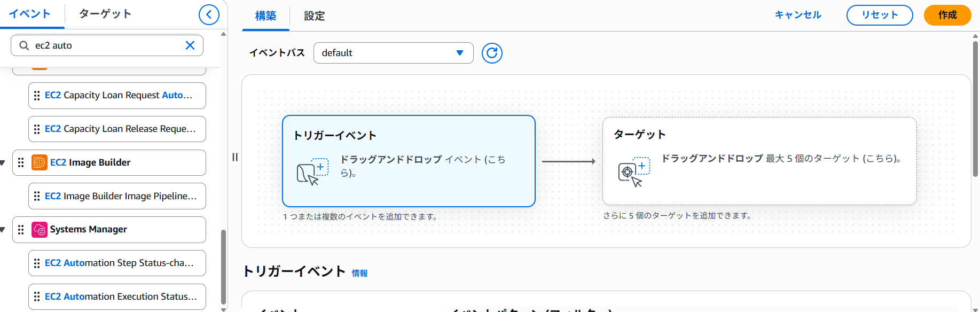This screenshot has width=980, height=312.
Task: Click the main page scrollbar thumb
Action: 976,109
